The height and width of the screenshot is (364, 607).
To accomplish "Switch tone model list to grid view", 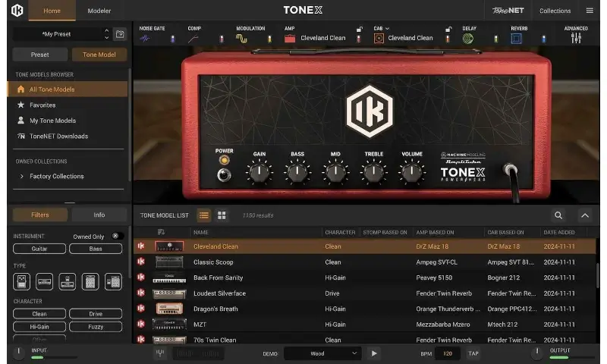I will tap(222, 215).
